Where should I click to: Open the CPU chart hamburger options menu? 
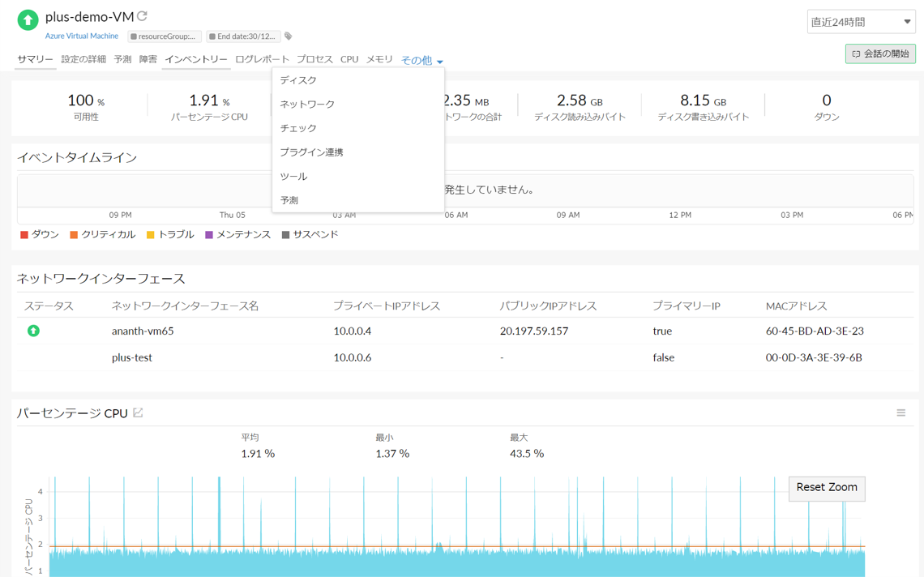[x=900, y=412]
